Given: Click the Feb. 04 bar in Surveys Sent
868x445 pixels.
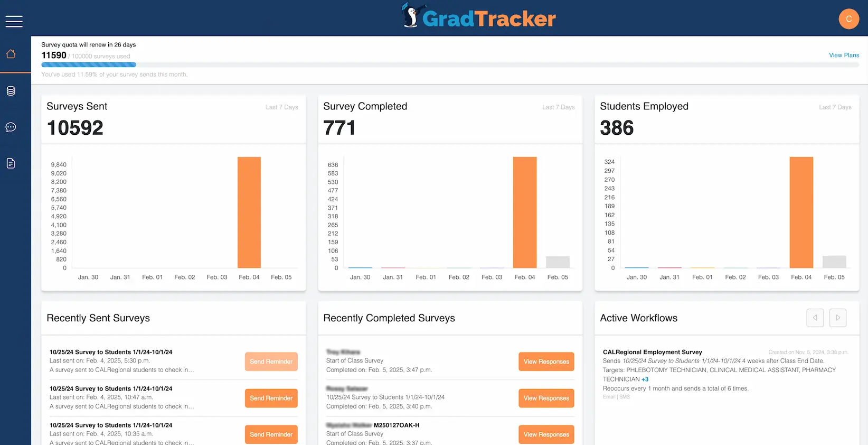Looking at the screenshot, I should coord(249,212).
